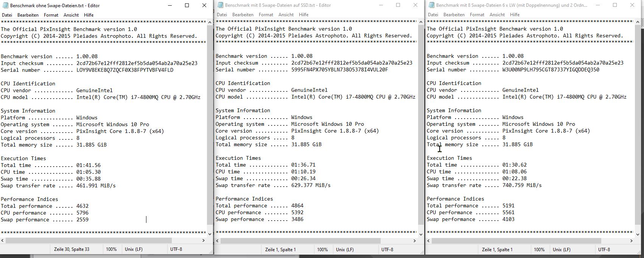Click scroll-up arrow in left window vertical scrollbar

coord(210,22)
